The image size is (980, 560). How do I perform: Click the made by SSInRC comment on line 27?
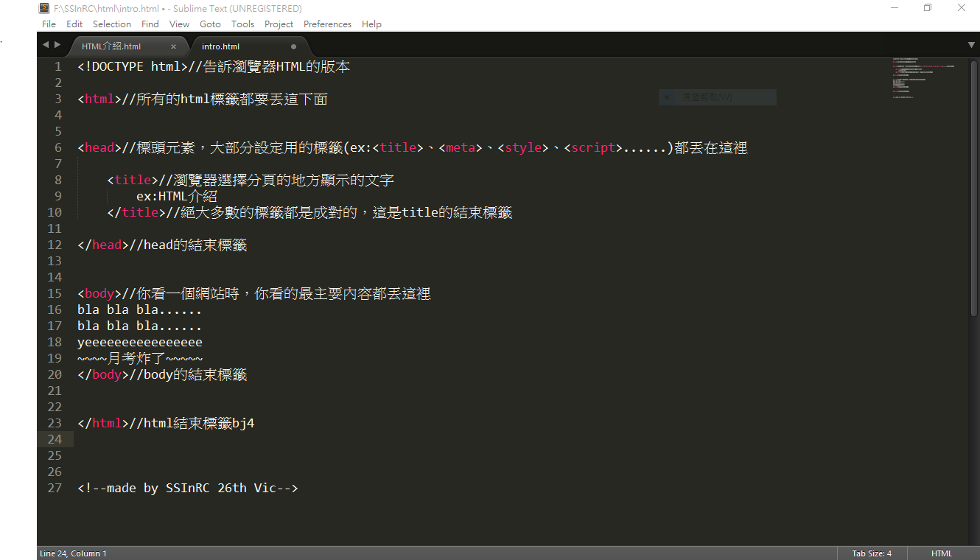click(x=188, y=488)
